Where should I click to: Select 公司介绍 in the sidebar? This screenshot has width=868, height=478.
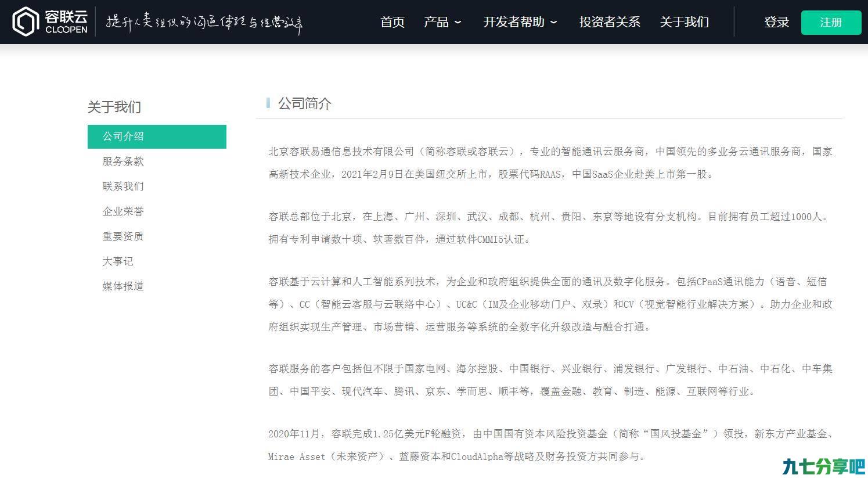click(x=157, y=136)
